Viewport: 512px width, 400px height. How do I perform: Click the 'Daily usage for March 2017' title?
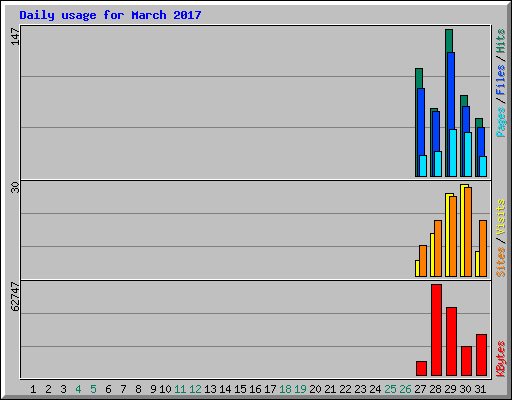[110, 15]
